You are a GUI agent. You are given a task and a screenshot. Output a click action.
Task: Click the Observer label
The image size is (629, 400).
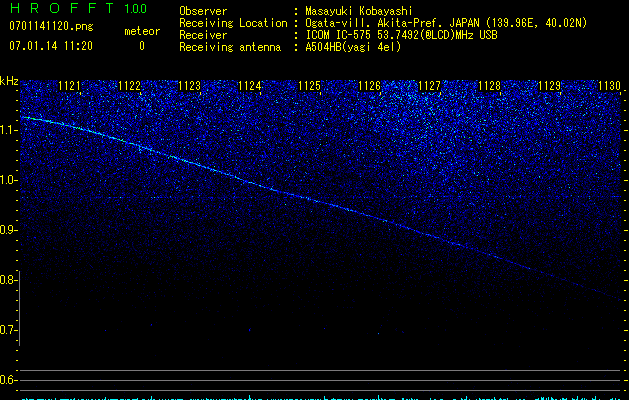[x=203, y=11]
